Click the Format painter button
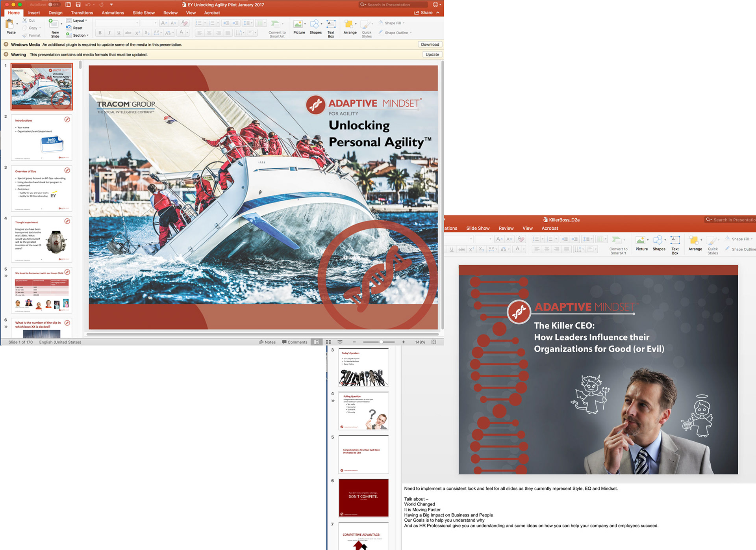The height and width of the screenshot is (550, 756). click(31, 35)
